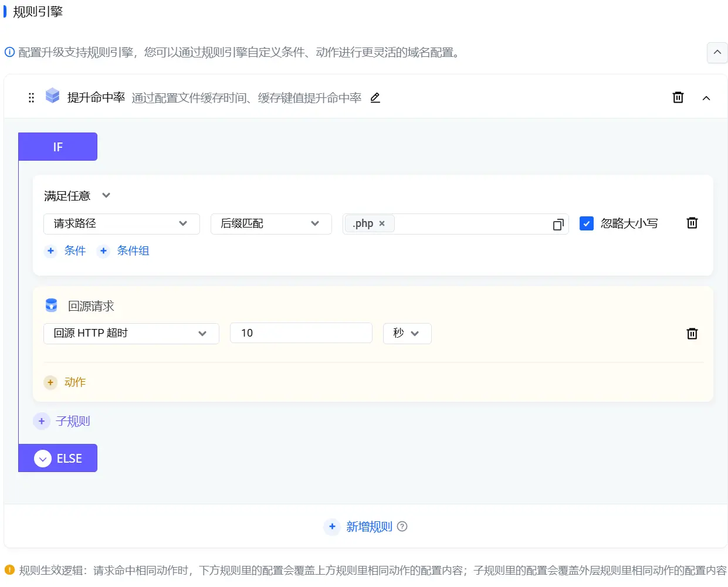Open the 后缀匹配 operator dropdown
The width and height of the screenshot is (728, 587).
(271, 224)
